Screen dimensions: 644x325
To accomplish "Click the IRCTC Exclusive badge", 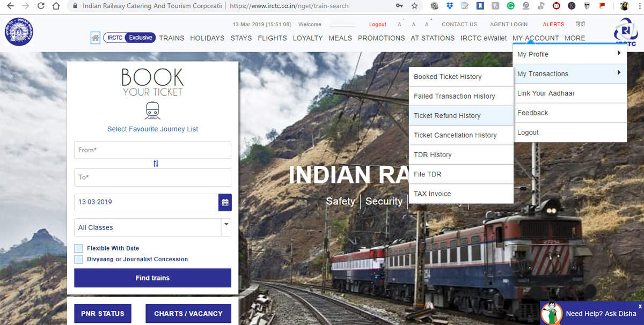I will click(x=129, y=38).
